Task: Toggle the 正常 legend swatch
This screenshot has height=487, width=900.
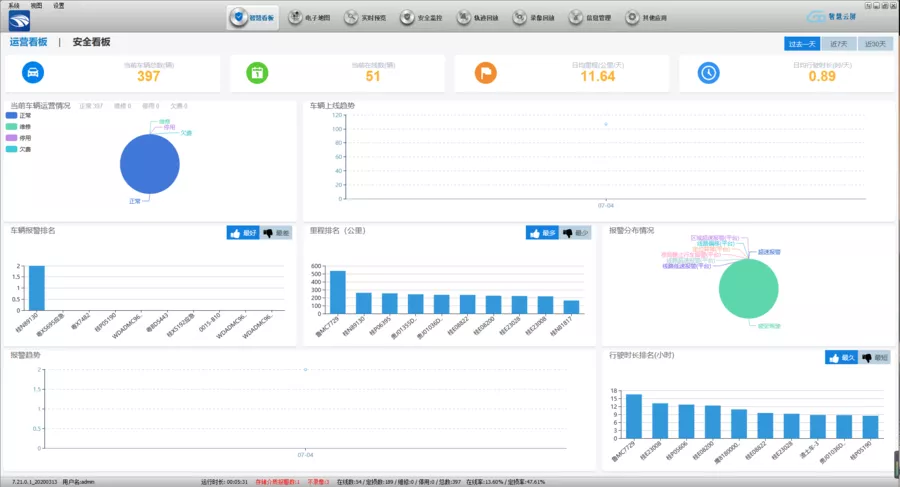Action: click(x=11, y=115)
